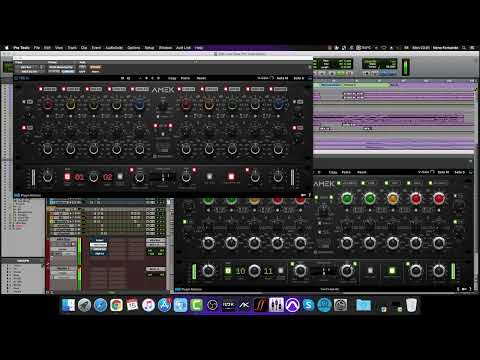480x360 pixels.
Task: Open Safari from the dock
Action: pyautogui.click(x=100, y=305)
